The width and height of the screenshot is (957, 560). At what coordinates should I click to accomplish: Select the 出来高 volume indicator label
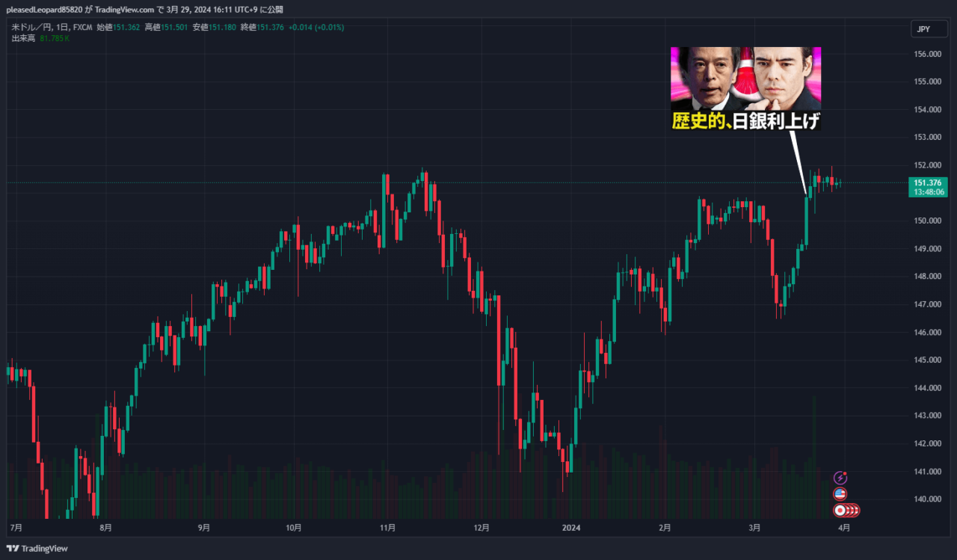24,37
